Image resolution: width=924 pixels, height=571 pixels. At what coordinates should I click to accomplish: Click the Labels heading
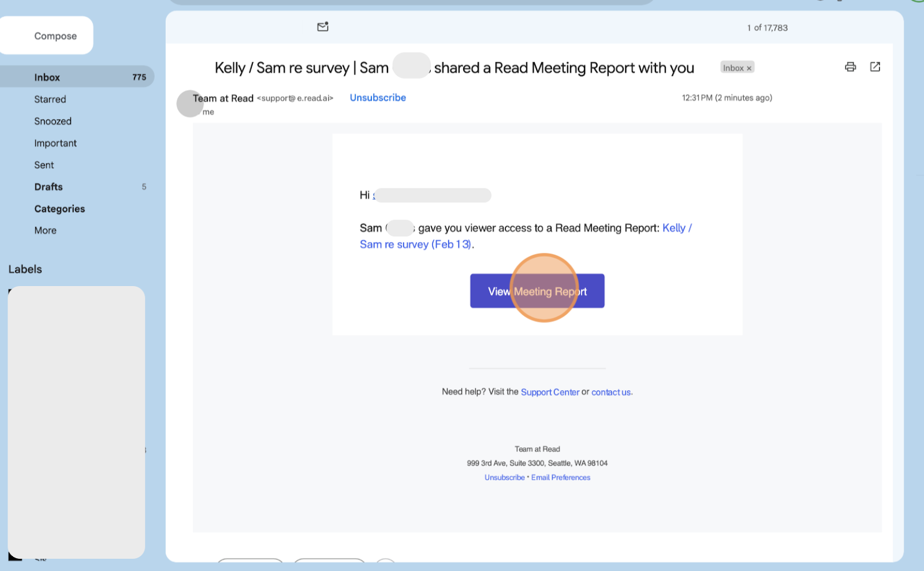point(25,269)
